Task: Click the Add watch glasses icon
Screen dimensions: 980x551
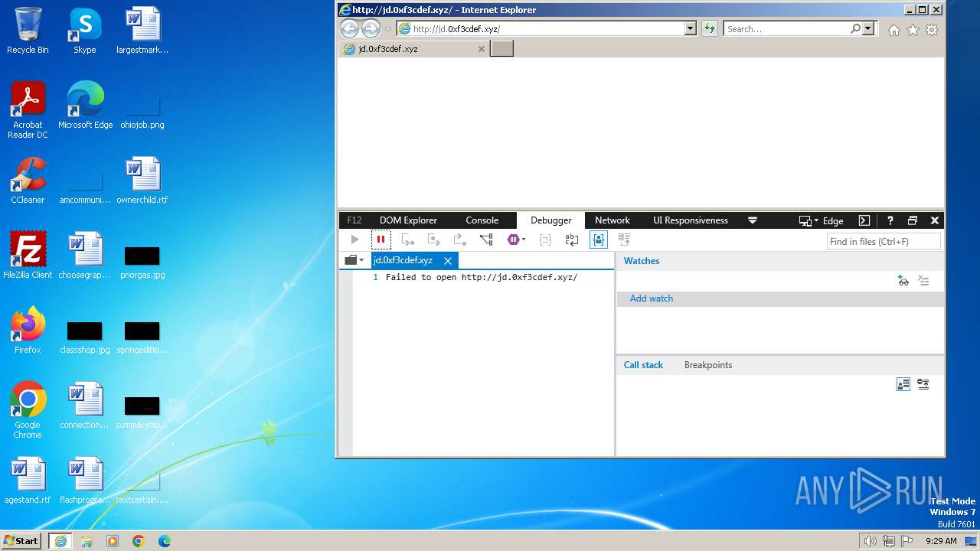Action: pos(903,281)
